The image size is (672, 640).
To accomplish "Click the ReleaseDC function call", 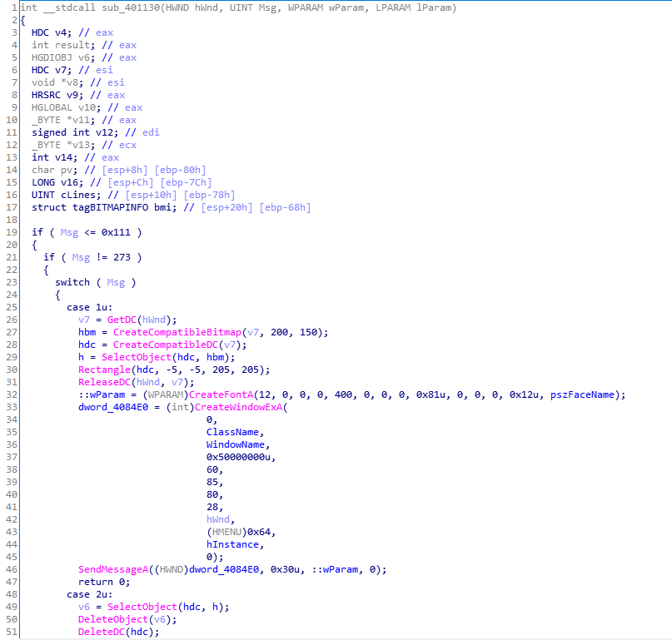I will (x=104, y=382).
